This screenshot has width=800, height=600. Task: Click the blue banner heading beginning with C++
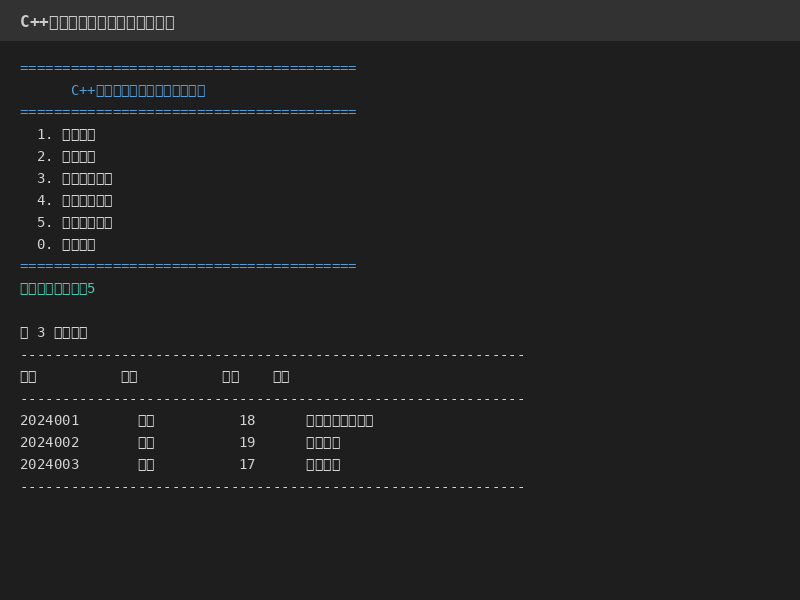[138, 90]
